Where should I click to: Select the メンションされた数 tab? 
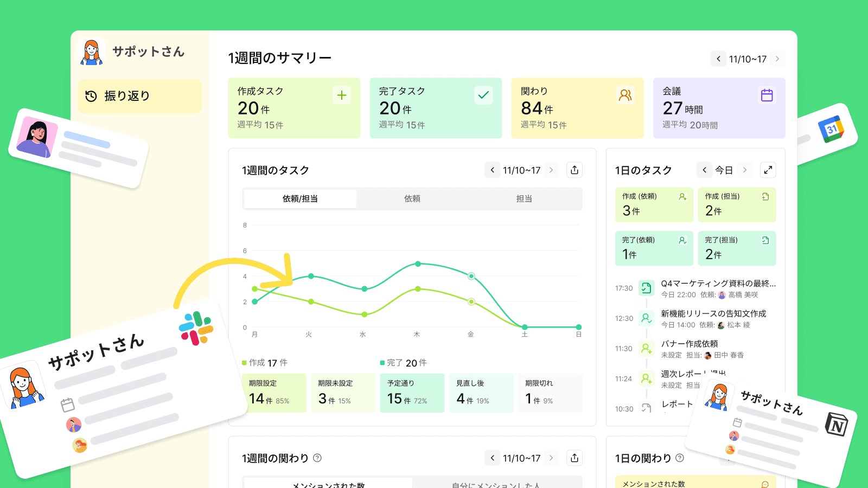pyautogui.click(x=328, y=484)
